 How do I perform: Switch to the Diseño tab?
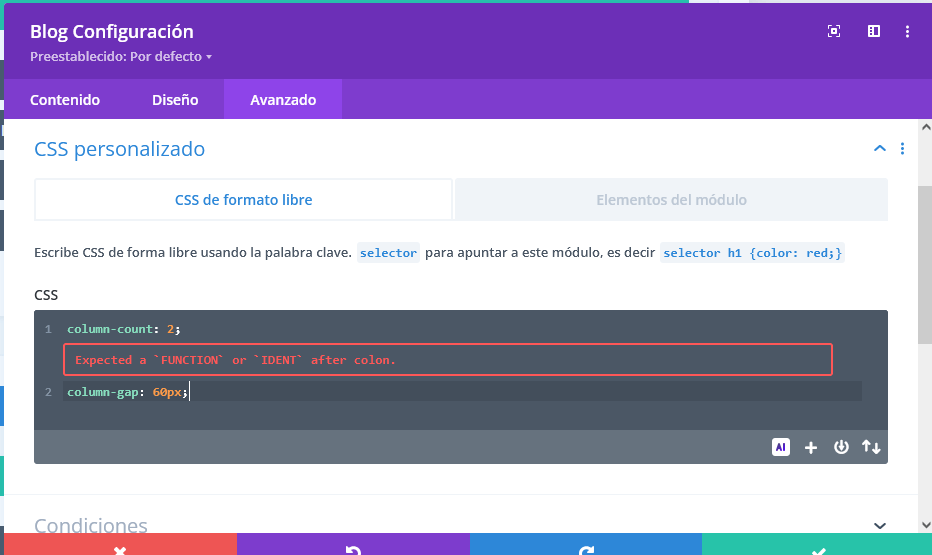(x=175, y=100)
